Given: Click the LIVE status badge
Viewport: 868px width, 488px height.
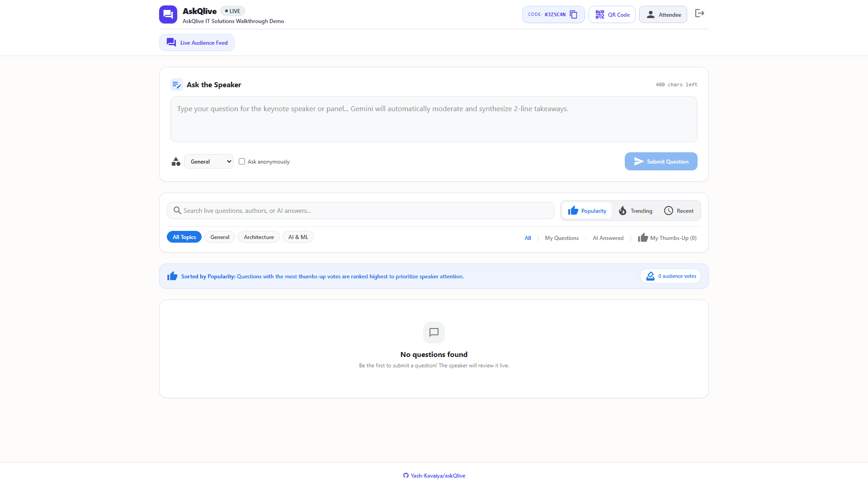Looking at the screenshot, I should tap(233, 11).
